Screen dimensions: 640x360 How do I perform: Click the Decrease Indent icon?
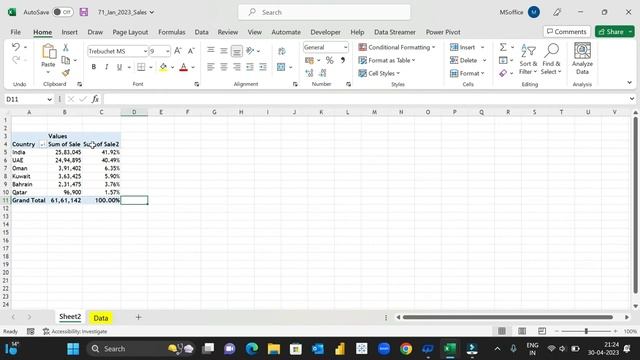click(250, 67)
